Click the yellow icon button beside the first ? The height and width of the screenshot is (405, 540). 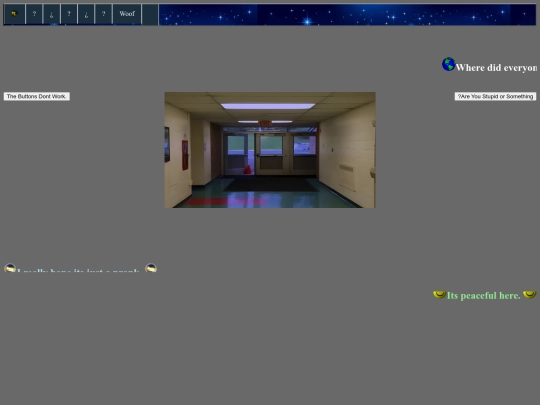14,14
